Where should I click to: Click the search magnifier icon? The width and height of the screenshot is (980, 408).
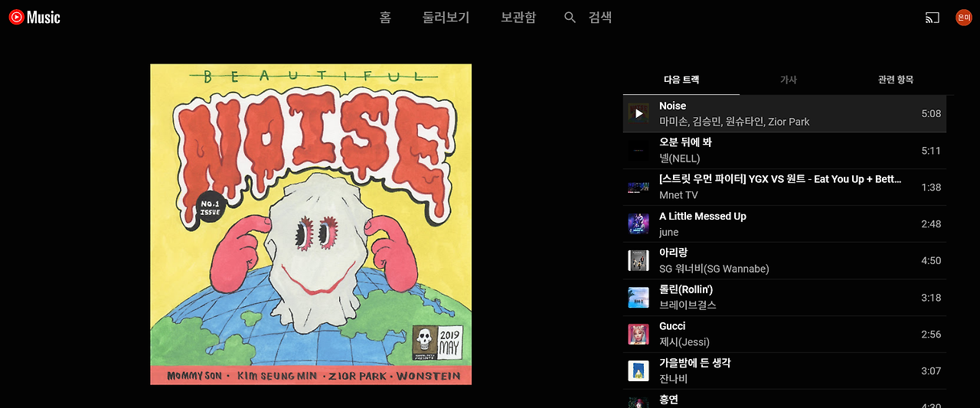click(x=570, y=17)
